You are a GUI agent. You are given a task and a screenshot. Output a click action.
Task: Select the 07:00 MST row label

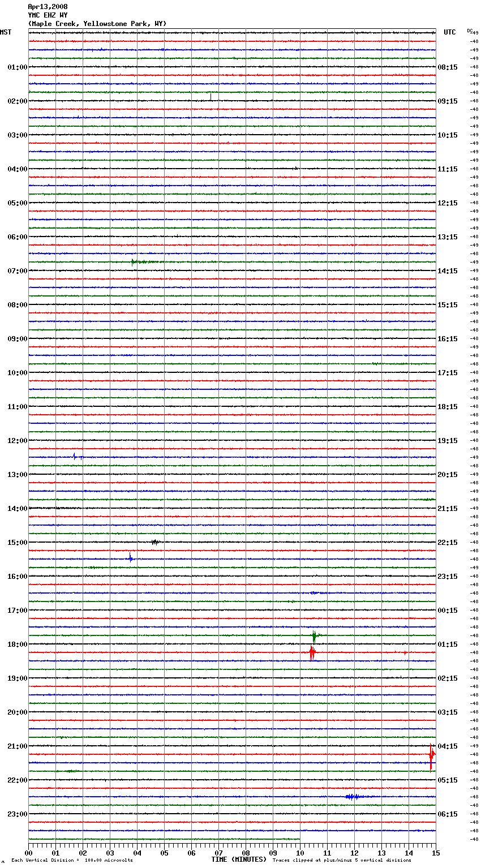pos(18,271)
